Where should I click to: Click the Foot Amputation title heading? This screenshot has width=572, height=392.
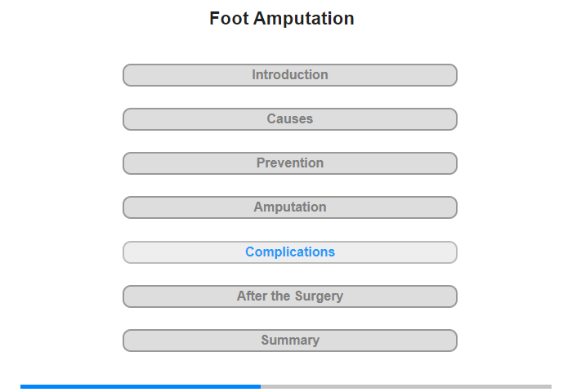click(x=282, y=19)
